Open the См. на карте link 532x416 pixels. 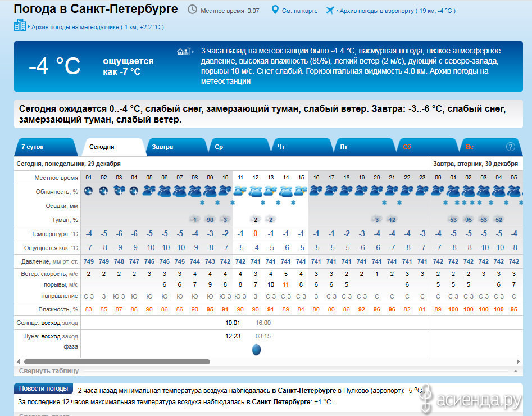pyautogui.click(x=300, y=11)
